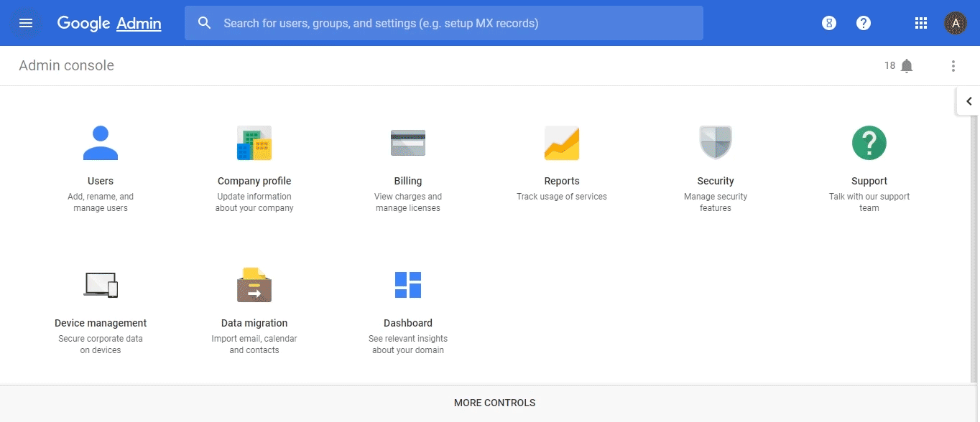Click the Billing label
The width and height of the screenshot is (980, 422).
[408, 181]
